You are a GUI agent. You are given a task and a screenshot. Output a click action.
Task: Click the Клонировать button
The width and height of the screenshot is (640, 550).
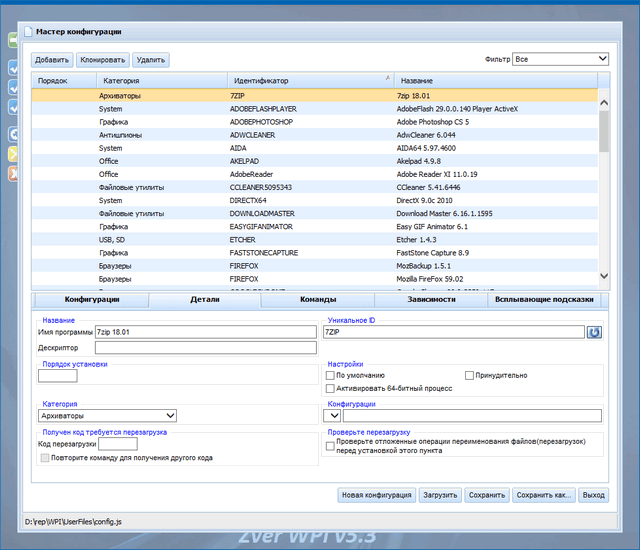[103, 60]
